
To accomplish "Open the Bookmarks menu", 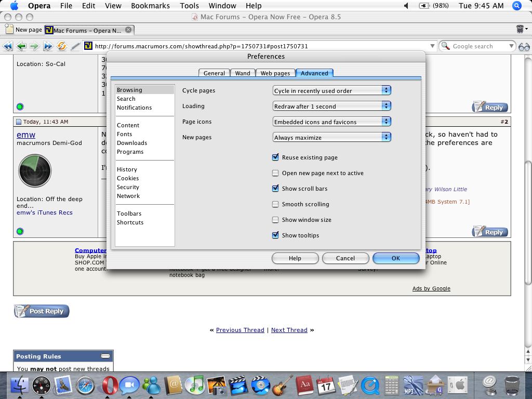I will pos(150,6).
